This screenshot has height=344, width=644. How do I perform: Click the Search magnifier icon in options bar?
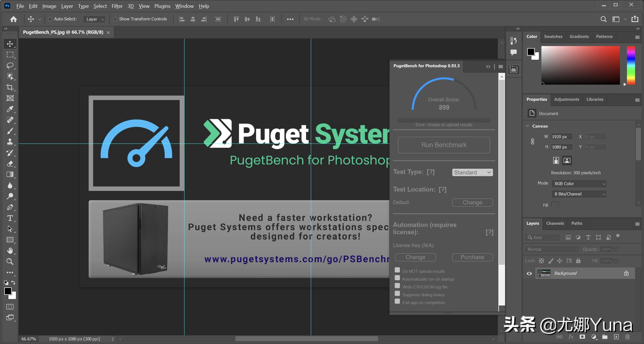pos(603,19)
